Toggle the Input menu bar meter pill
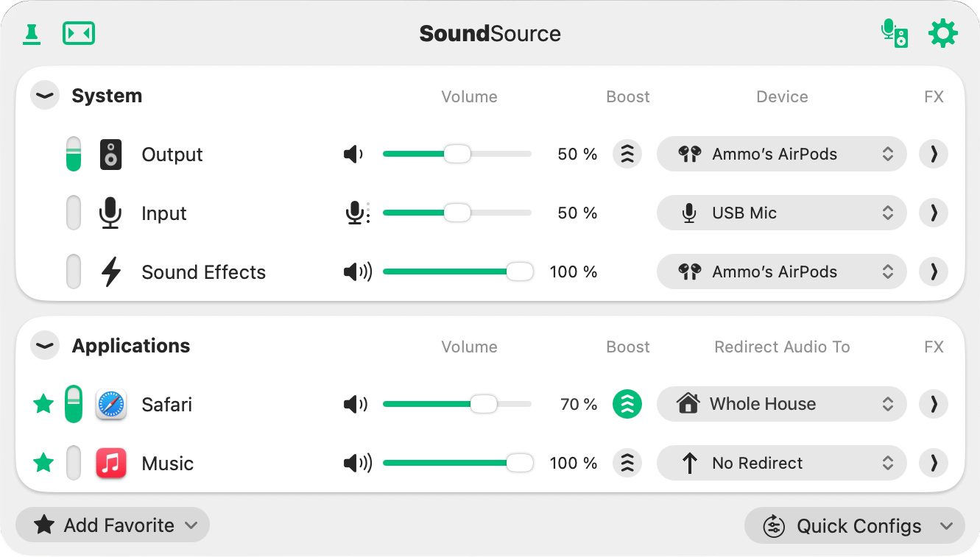The height and width of the screenshot is (557, 980). tap(74, 213)
